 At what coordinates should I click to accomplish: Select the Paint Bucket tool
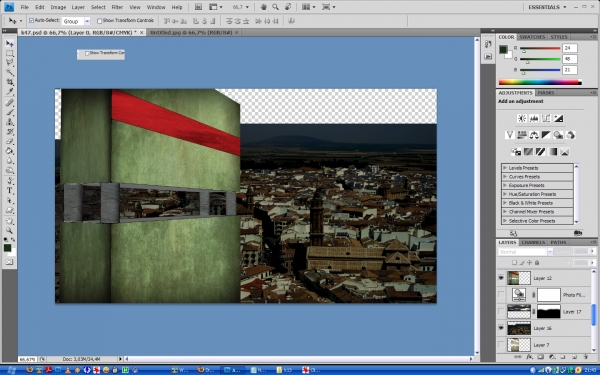click(x=9, y=151)
